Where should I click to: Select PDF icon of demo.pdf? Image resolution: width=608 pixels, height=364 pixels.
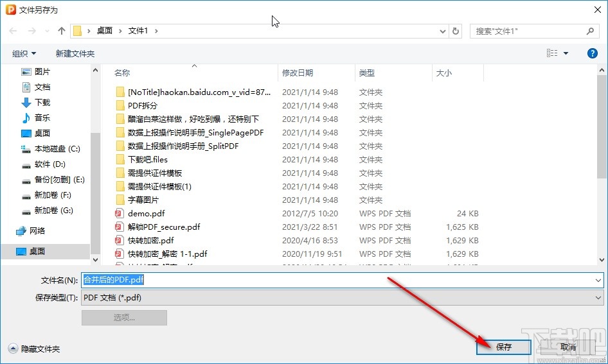119,213
